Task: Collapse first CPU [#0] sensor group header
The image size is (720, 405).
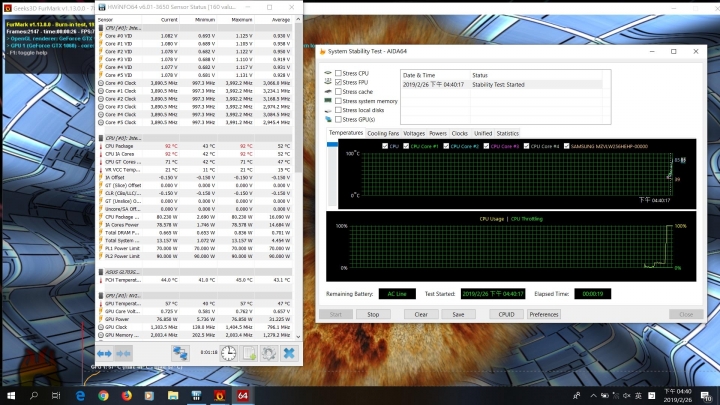Action: click(x=195, y=28)
